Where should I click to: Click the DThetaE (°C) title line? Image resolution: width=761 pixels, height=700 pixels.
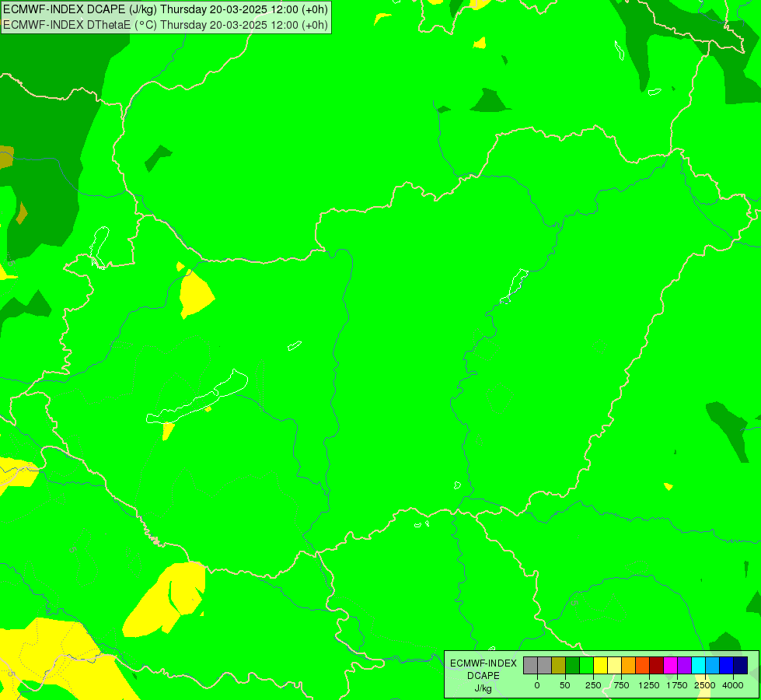point(166,25)
